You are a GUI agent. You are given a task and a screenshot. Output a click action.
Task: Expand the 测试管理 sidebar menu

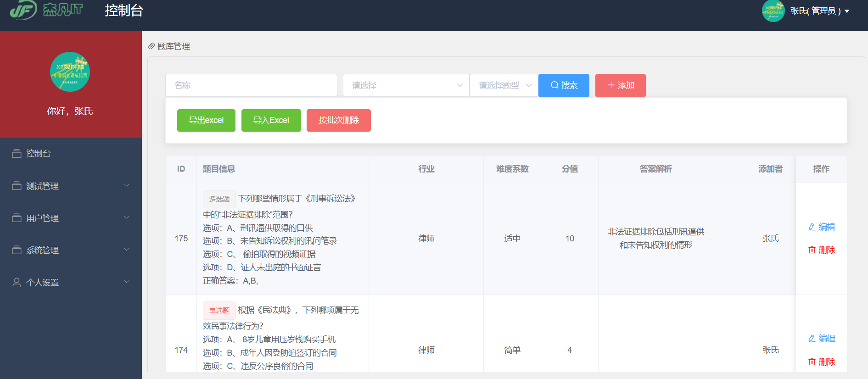pos(71,186)
